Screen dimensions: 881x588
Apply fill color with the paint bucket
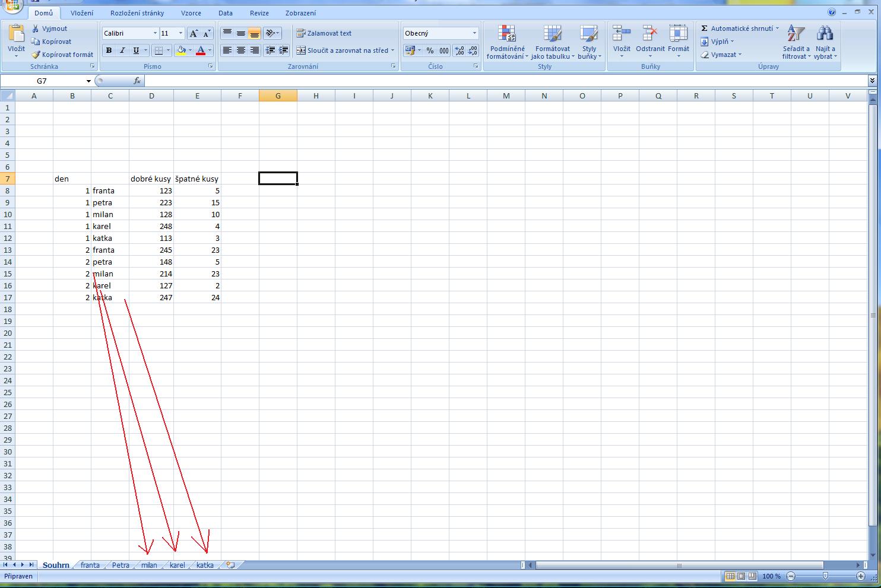click(182, 50)
